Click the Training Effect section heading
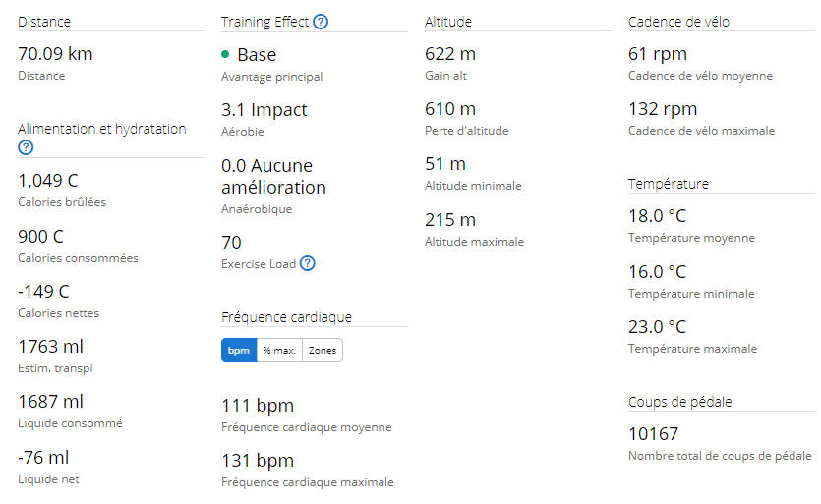This screenshot has width=821, height=504. click(x=264, y=22)
